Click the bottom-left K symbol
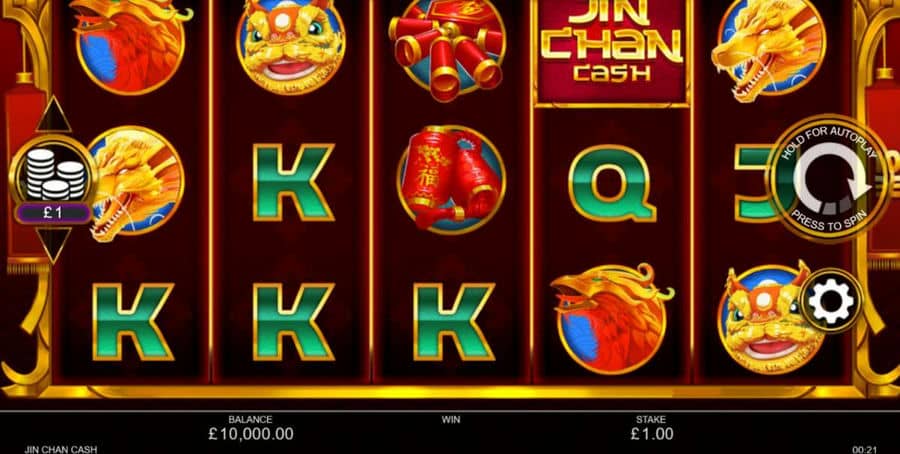Image resolution: width=900 pixels, height=454 pixels. pos(133,322)
